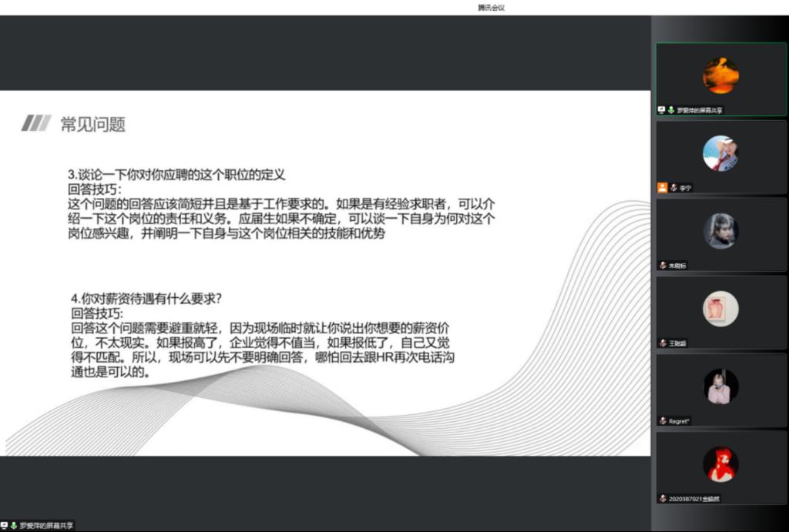Click 王聪聪's avatar with pink artwork

coord(720,309)
